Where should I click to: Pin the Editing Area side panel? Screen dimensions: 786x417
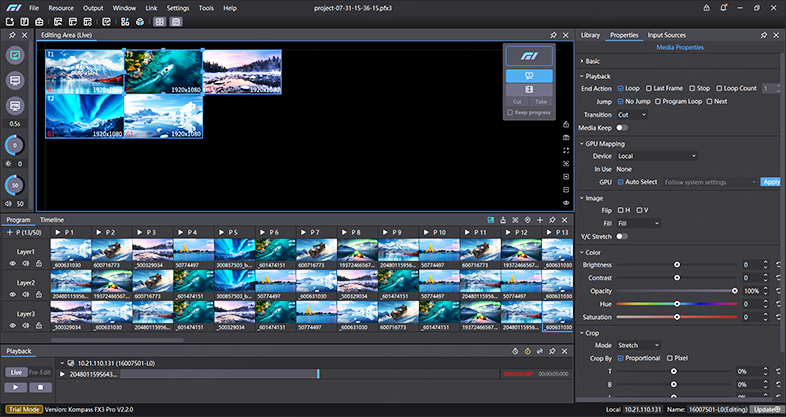point(12,34)
